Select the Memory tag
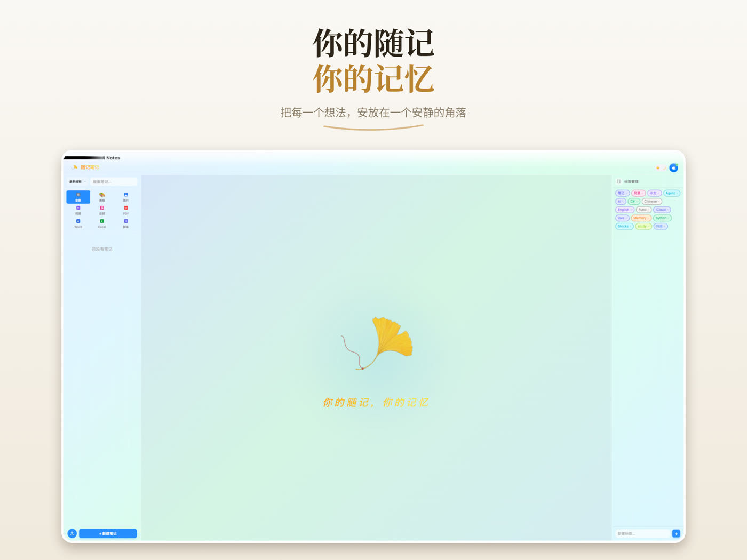Image resolution: width=747 pixels, height=560 pixels. tap(641, 218)
